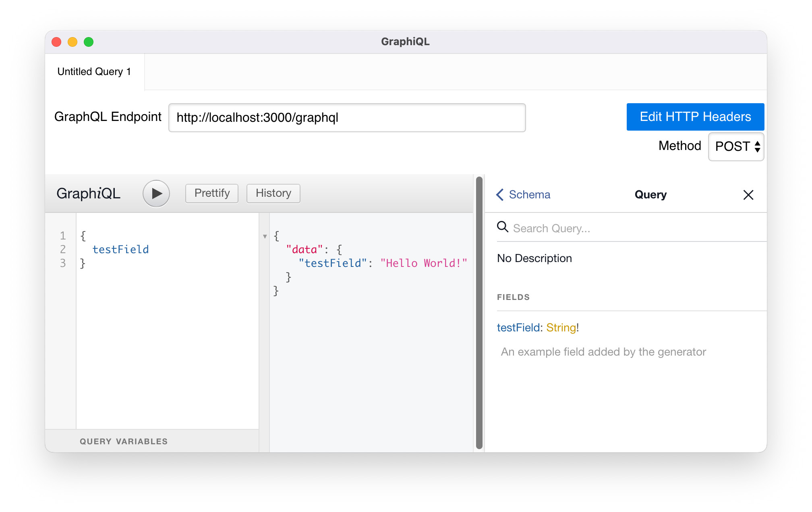
Task: Click line number 2 in editor gutter
Action: pos(63,250)
